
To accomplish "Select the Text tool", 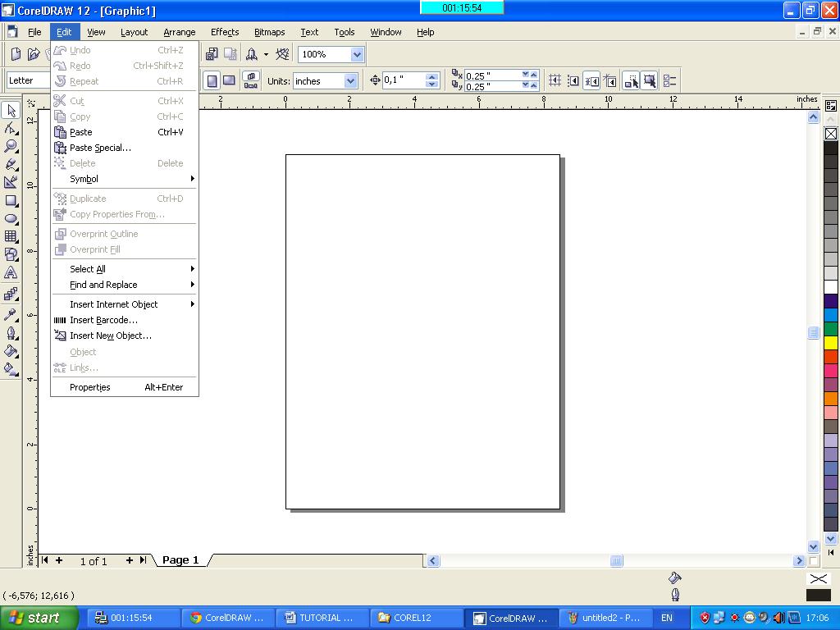I will click(x=11, y=274).
